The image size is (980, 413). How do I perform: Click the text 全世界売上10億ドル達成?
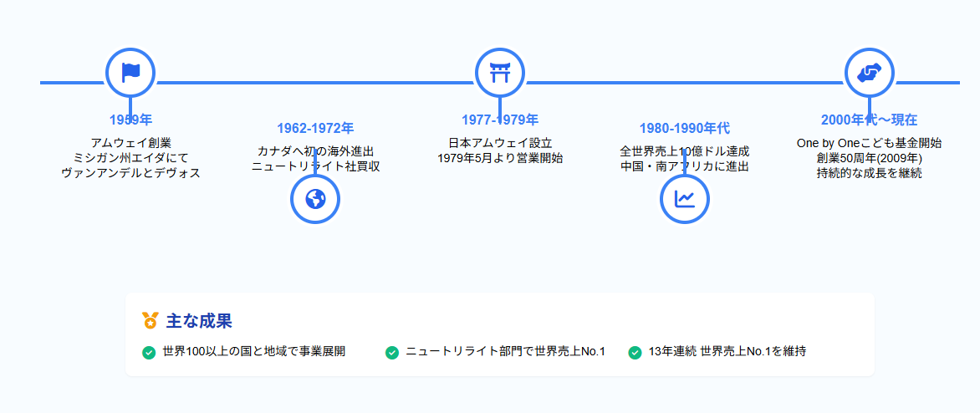point(684,151)
